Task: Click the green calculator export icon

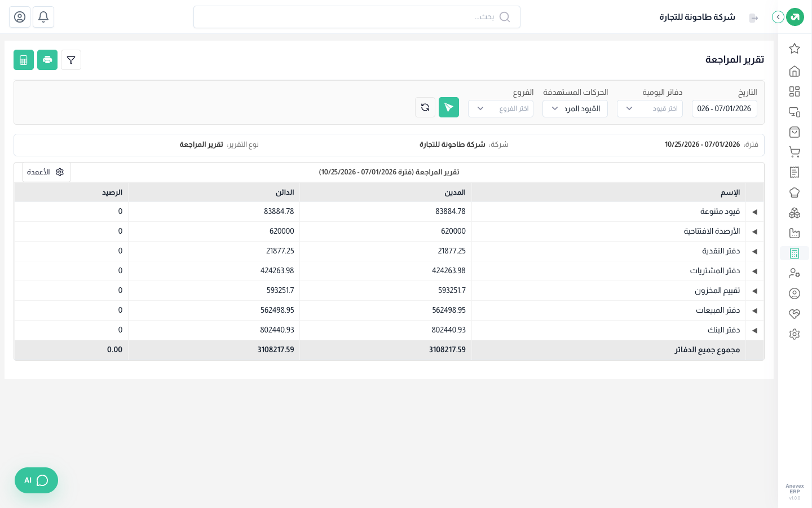Action: 24,60
